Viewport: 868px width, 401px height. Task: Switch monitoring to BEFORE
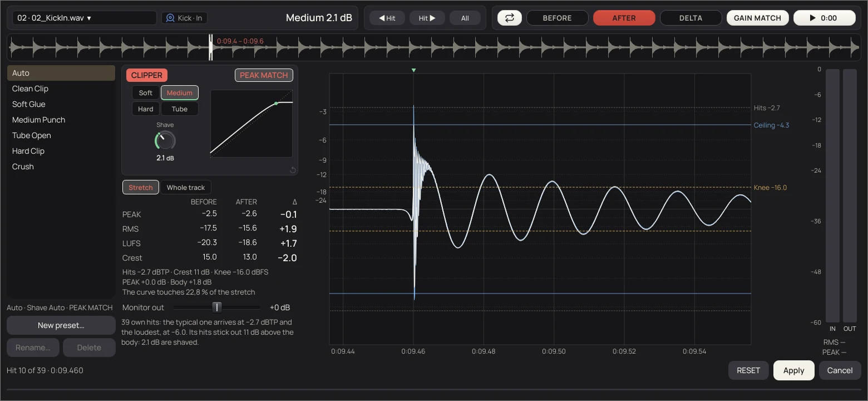(x=557, y=18)
